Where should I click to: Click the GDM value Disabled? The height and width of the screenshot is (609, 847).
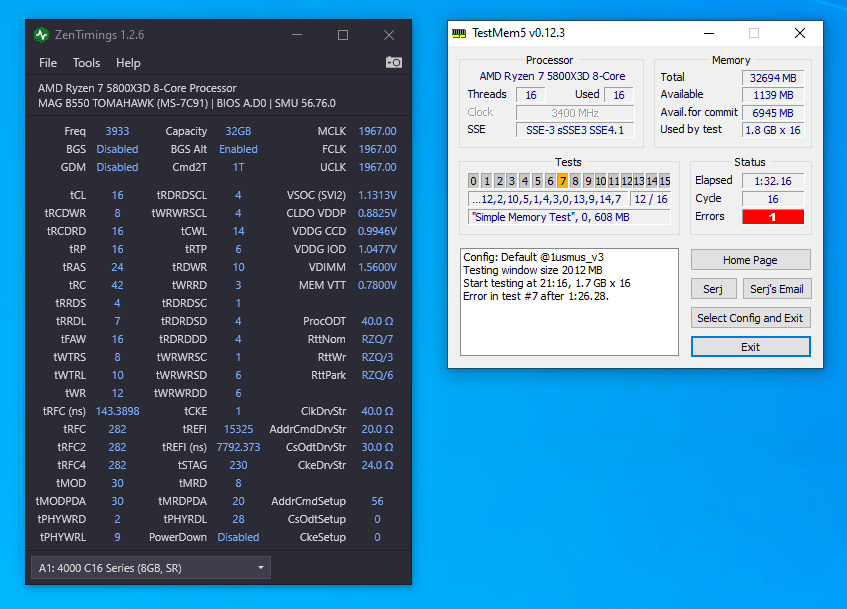[x=117, y=167]
